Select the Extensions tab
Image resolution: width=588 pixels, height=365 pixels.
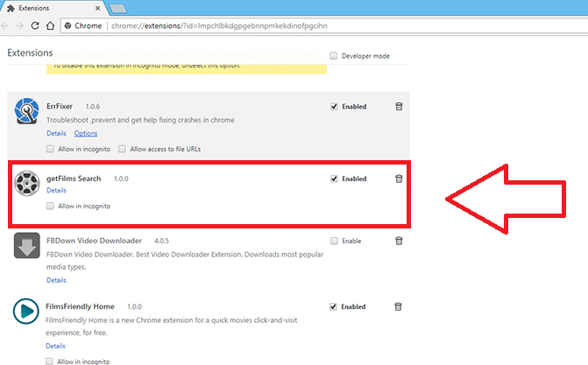point(53,8)
